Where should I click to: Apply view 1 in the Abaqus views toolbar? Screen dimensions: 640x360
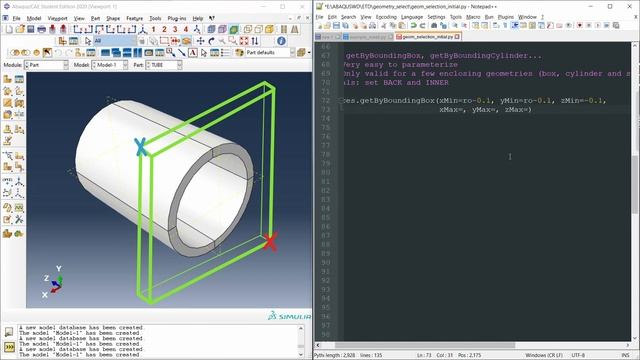pos(153,29)
